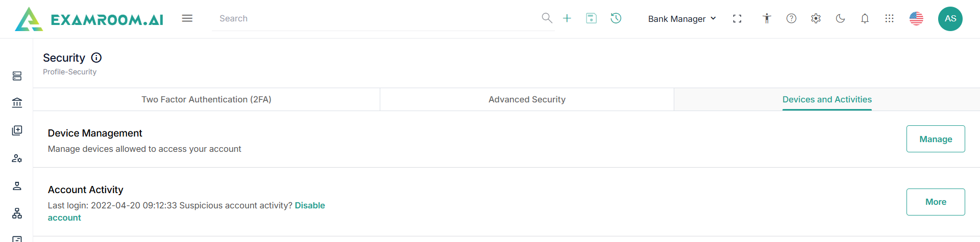Open the AS user avatar menu
Image resolution: width=980 pixels, height=242 pixels.
(950, 19)
